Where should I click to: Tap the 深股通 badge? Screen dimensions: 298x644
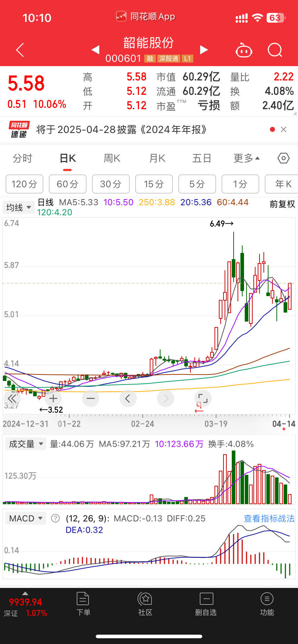169,59
